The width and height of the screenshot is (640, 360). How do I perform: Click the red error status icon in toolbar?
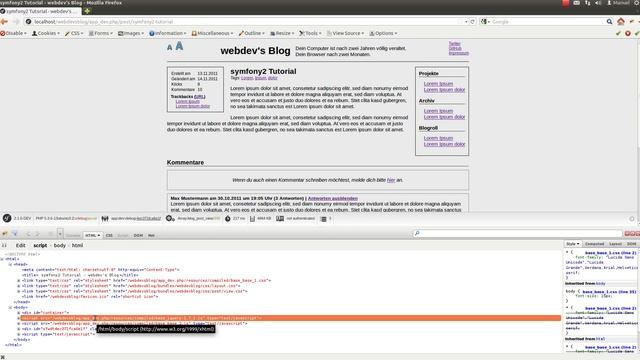tap(628, 33)
